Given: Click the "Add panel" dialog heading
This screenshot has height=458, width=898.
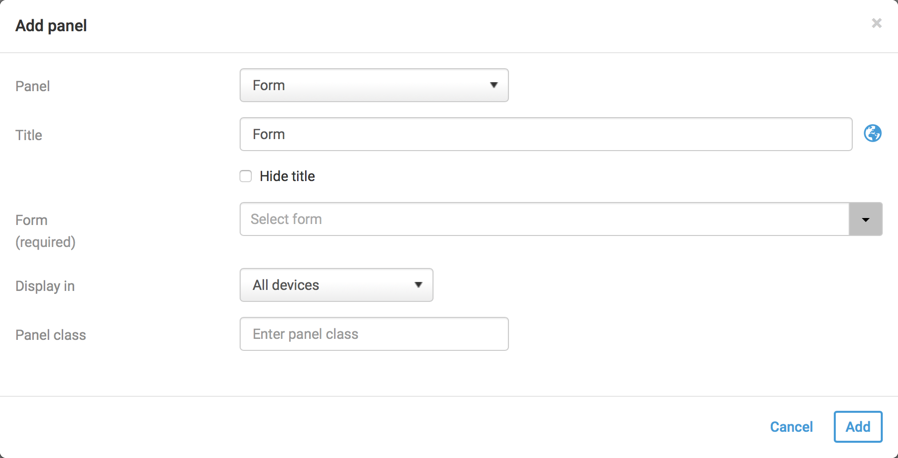Looking at the screenshot, I should pos(51,26).
